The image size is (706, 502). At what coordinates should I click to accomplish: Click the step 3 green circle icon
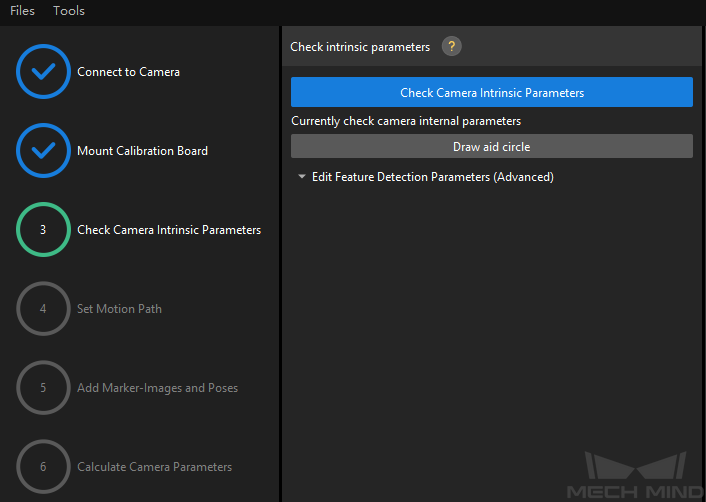point(43,230)
